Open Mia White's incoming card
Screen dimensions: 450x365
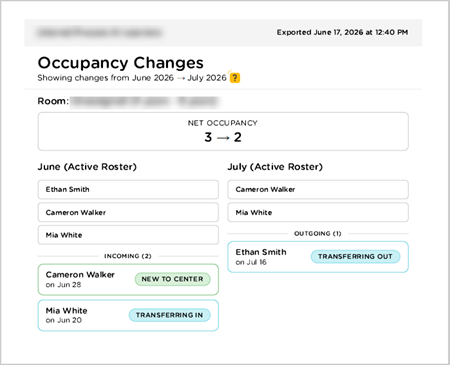[x=128, y=315]
